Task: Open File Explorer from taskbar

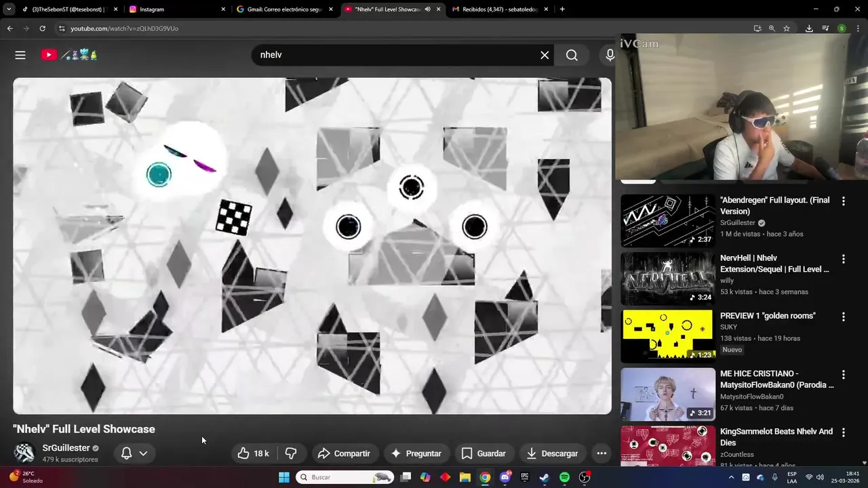Action: point(465,477)
